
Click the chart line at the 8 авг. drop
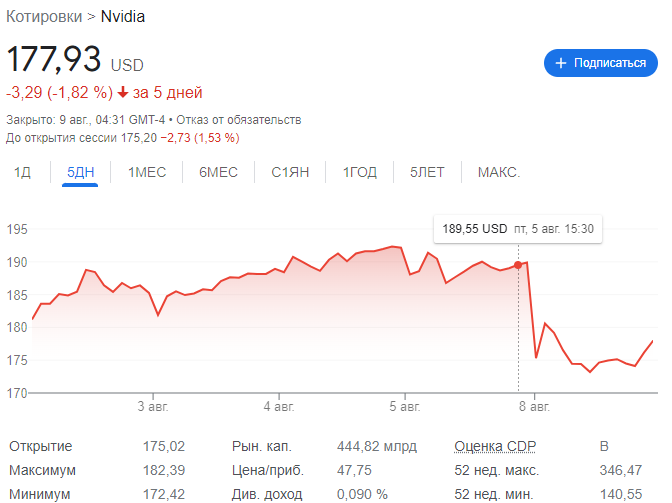tap(532, 310)
